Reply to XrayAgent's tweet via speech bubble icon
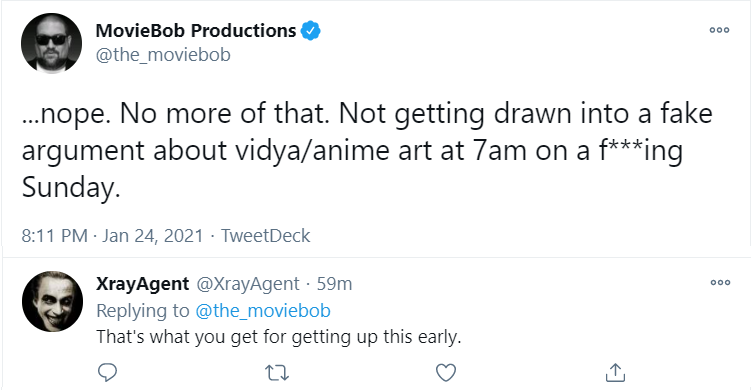Viewport: 755px width, 390px height. pos(107,372)
